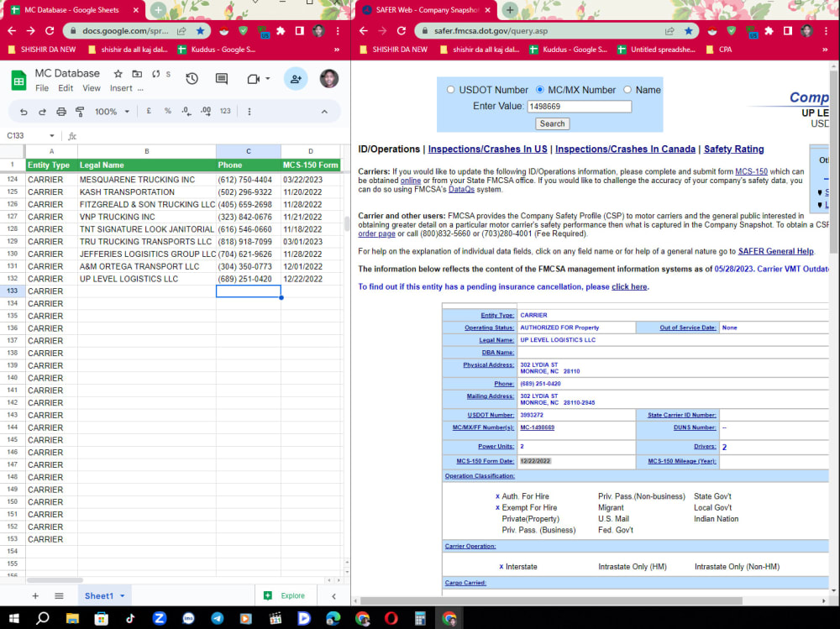Select Name radio button

627,90
